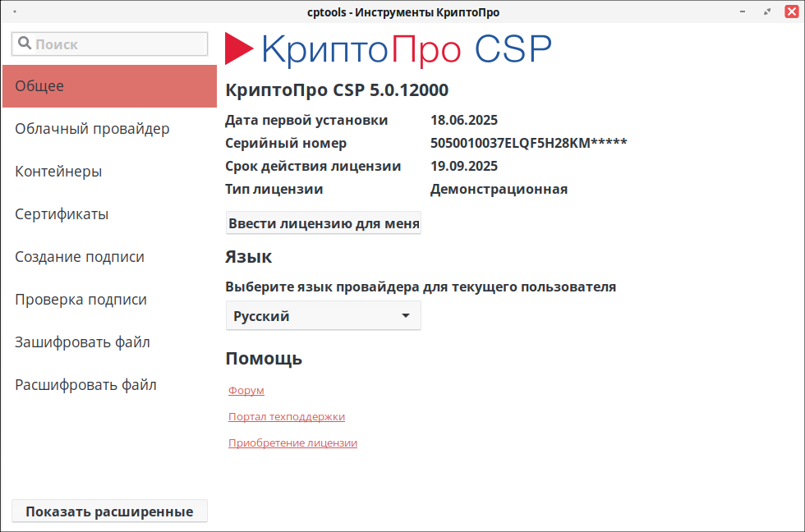The width and height of the screenshot is (805, 532).
Task: Minimize the cptools window
Action: pyautogui.click(x=743, y=11)
